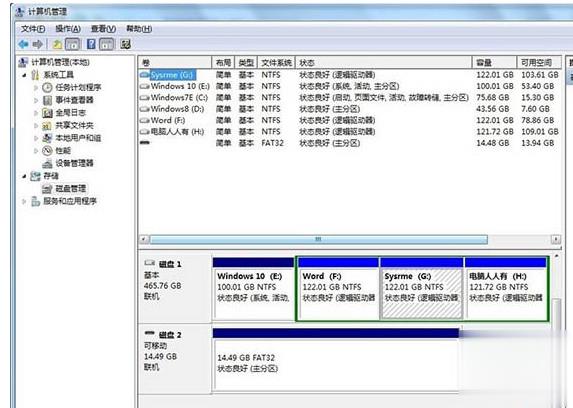Sort by the 布局 column header

coord(223,63)
